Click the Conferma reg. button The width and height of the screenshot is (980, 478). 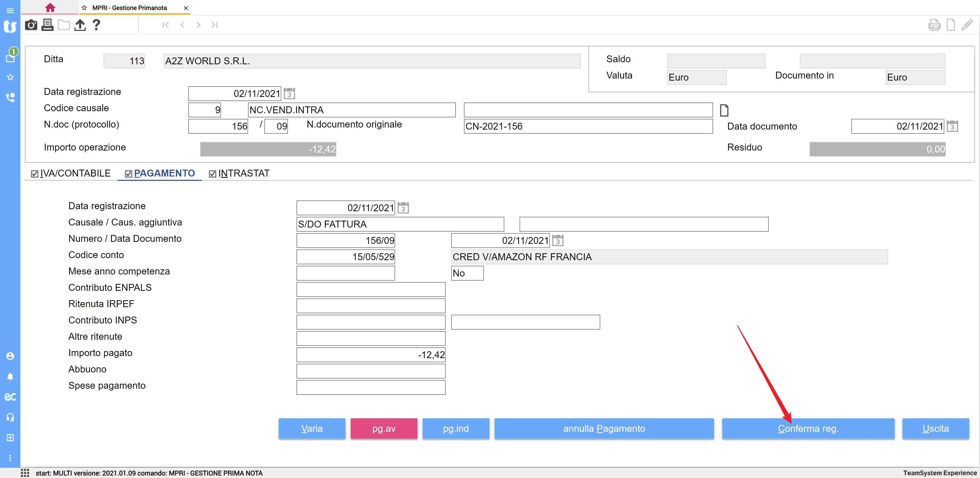point(808,429)
